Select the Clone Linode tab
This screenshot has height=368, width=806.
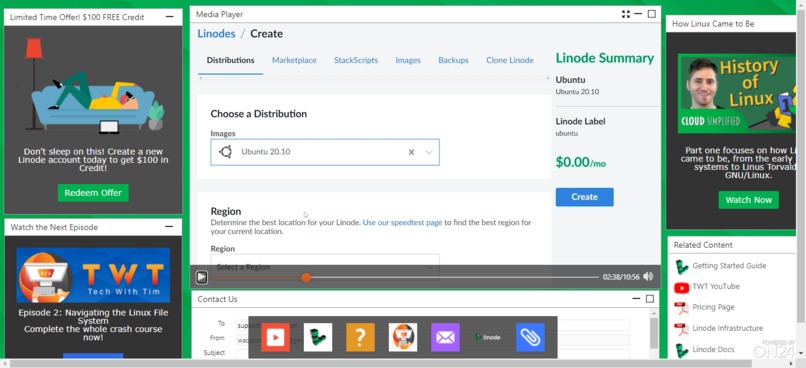click(510, 60)
